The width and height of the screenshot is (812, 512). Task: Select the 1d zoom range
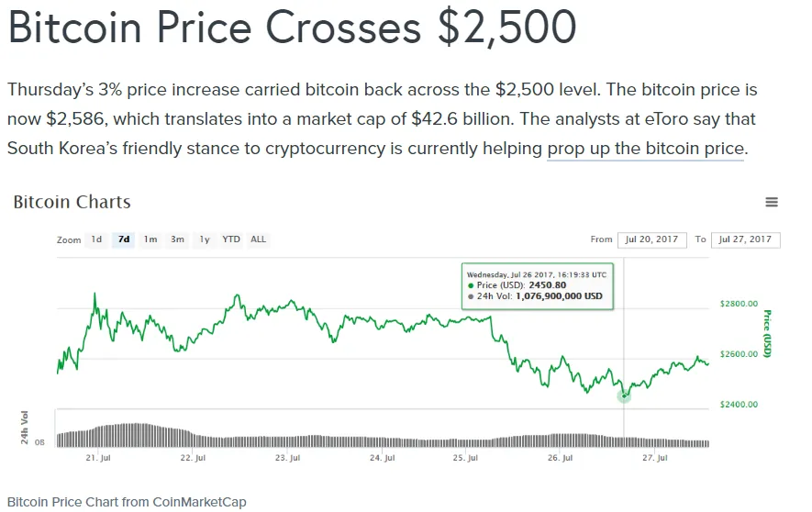[x=96, y=239]
